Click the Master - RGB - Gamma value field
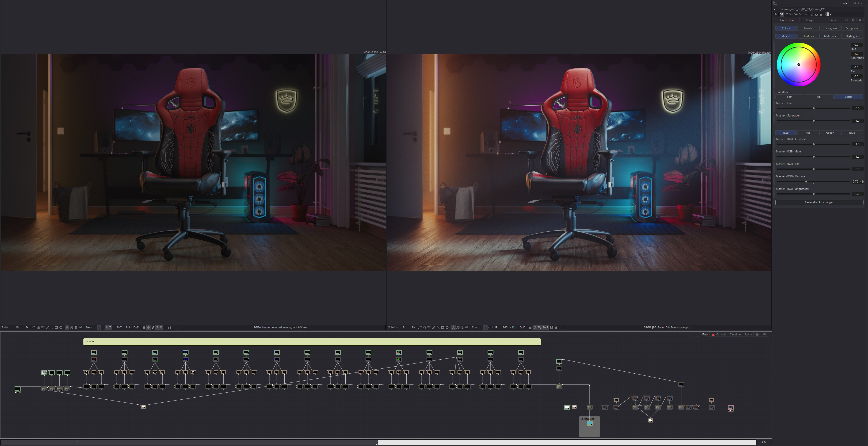The width and height of the screenshot is (868, 446). coord(858,181)
